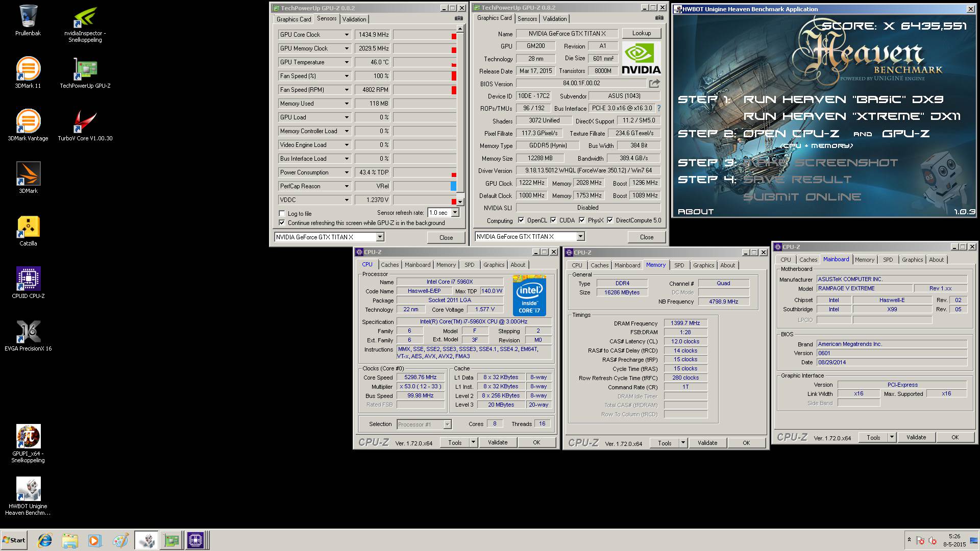
Task: Switch to Graphics Card tab in GPU-Z Sensors window
Action: [x=293, y=19]
